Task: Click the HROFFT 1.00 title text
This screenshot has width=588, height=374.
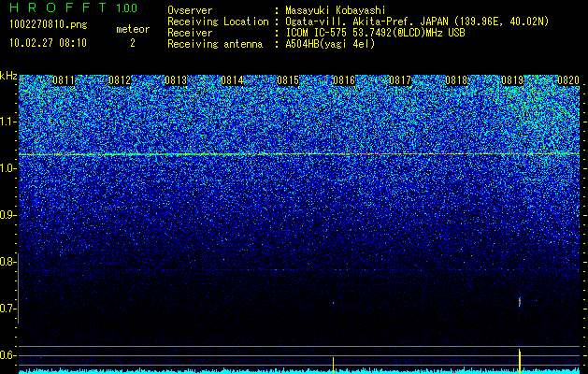Action: [x=74, y=7]
